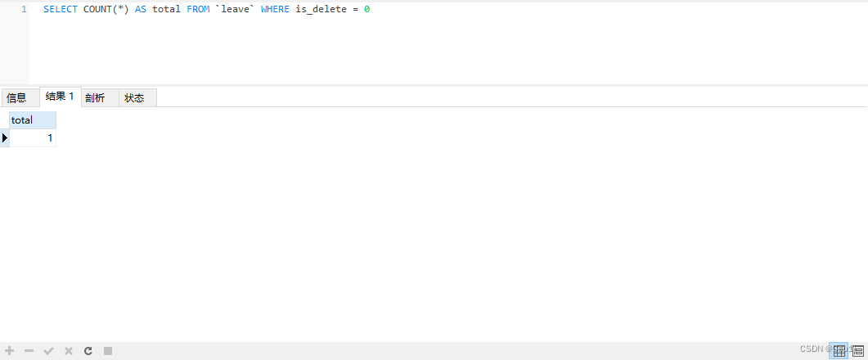Image resolution: width=868 pixels, height=360 pixels.
Task: Apply changes with the checkmark icon
Action: (x=49, y=350)
